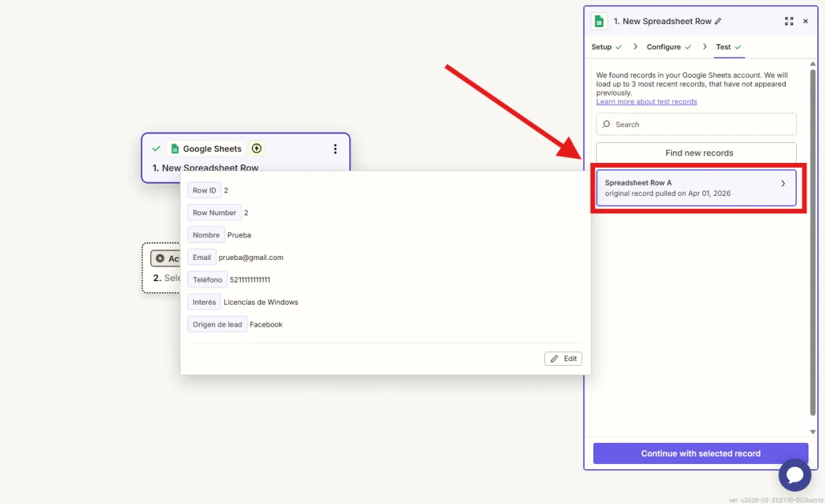Image resolution: width=825 pixels, height=504 pixels.
Task: Expand the panel to fullscreen
Action: (x=789, y=21)
